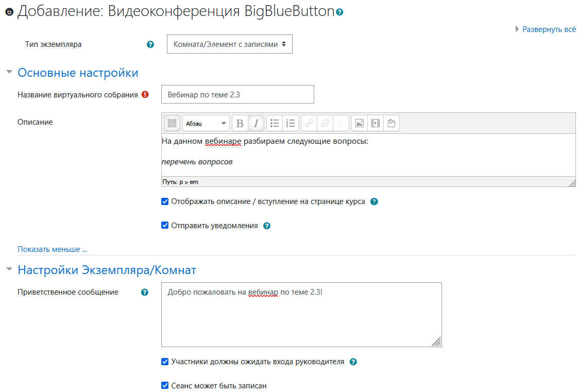The width and height of the screenshot is (580, 392).
Task: Uncheck Сеанс может быть записан
Action: coord(165,386)
